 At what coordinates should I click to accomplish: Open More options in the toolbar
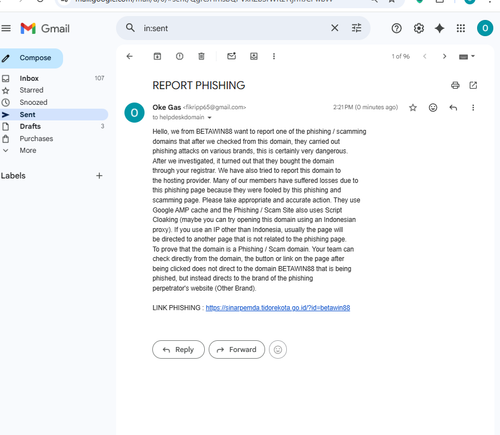point(274,56)
